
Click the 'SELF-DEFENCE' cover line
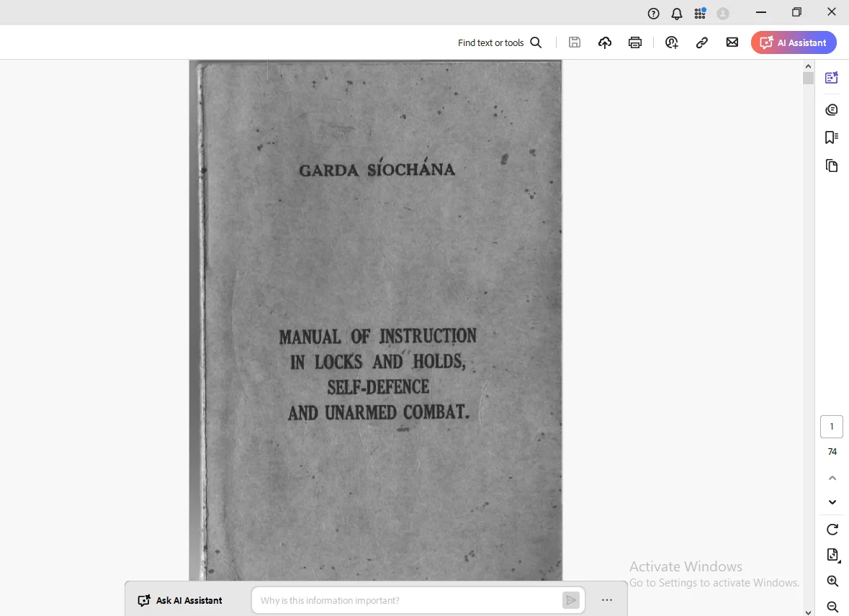[x=378, y=387]
